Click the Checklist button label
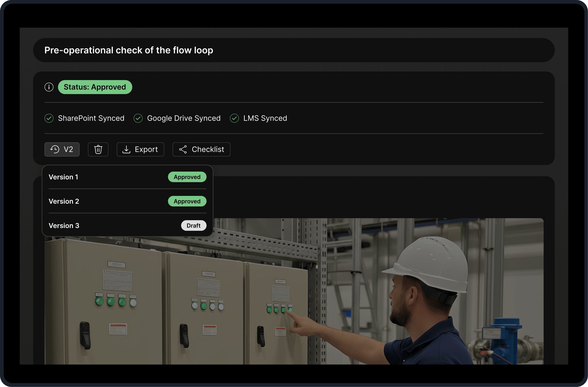Viewport: 588px width, 387px height. (208, 149)
